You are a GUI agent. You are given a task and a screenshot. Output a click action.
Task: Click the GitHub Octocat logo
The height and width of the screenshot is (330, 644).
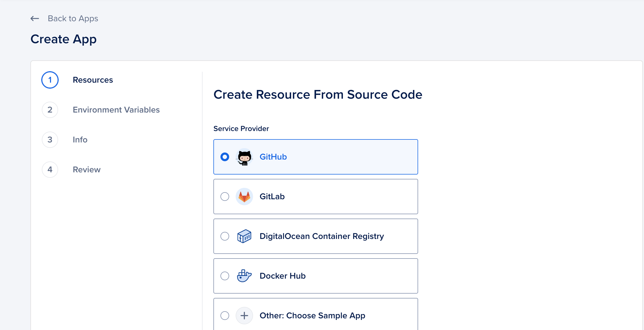[x=244, y=157]
